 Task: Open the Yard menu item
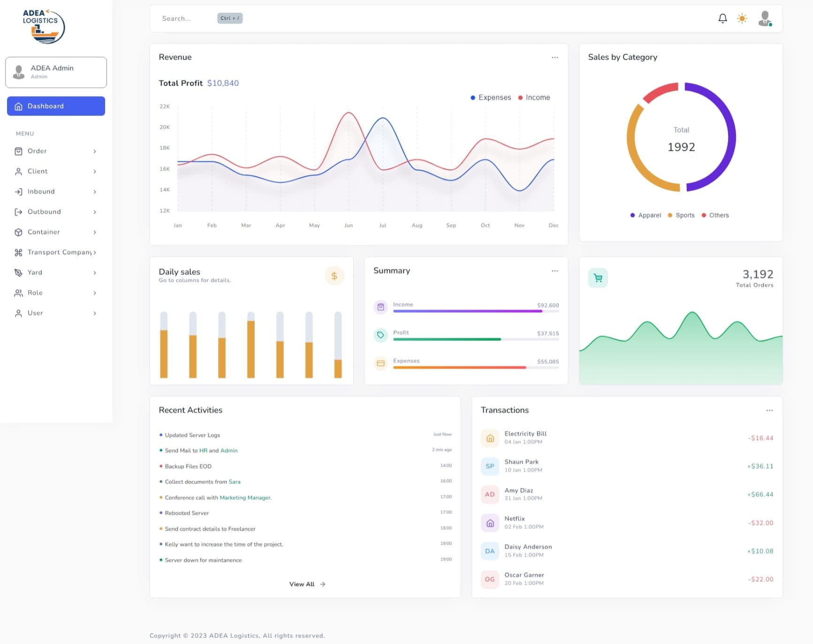click(x=56, y=273)
